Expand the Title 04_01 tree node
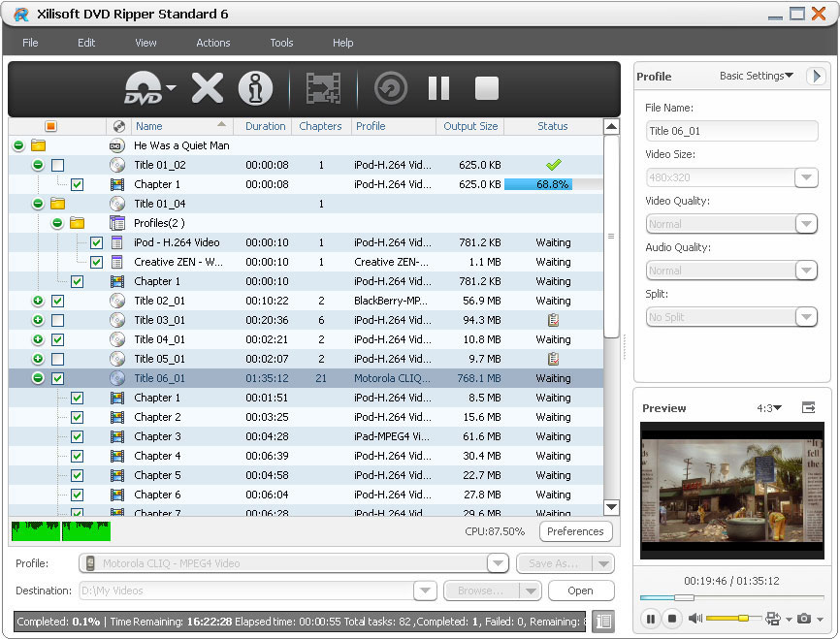Viewport: 840px width, 639px height. point(38,339)
